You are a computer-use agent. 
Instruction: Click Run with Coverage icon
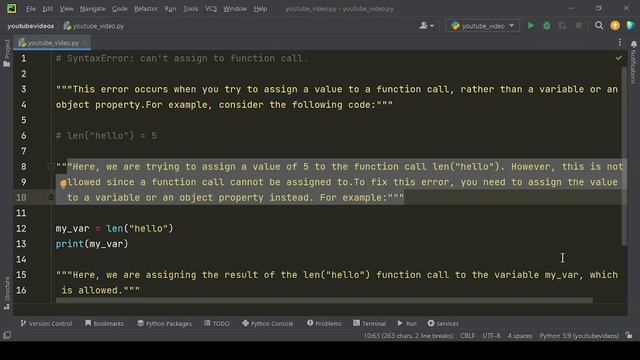point(562,26)
